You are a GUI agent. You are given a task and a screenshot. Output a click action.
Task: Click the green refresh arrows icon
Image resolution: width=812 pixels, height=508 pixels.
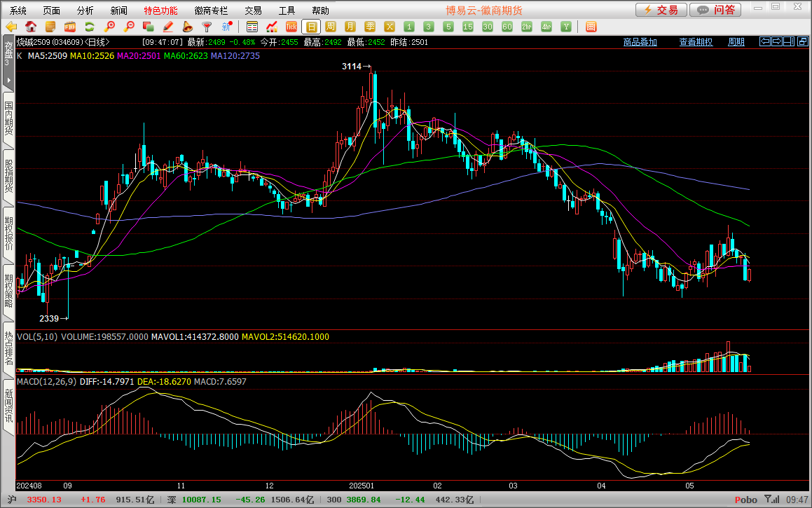[90, 27]
